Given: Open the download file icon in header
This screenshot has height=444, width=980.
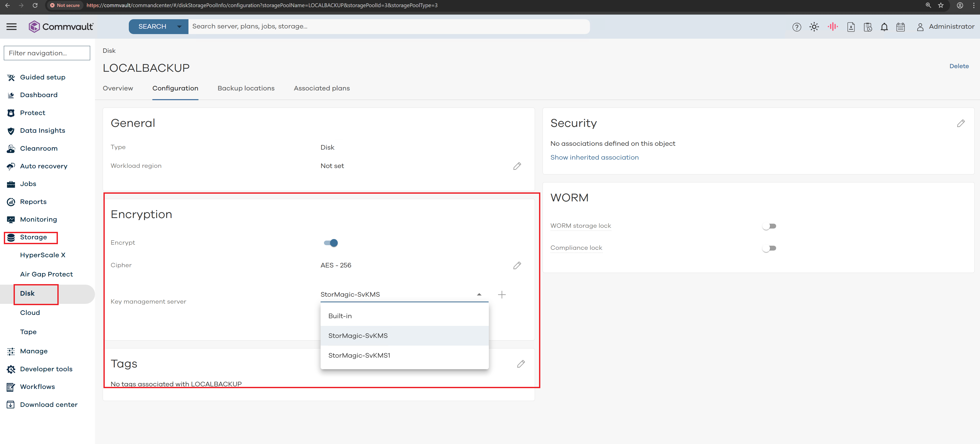Looking at the screenshot, I should point(851,27).
